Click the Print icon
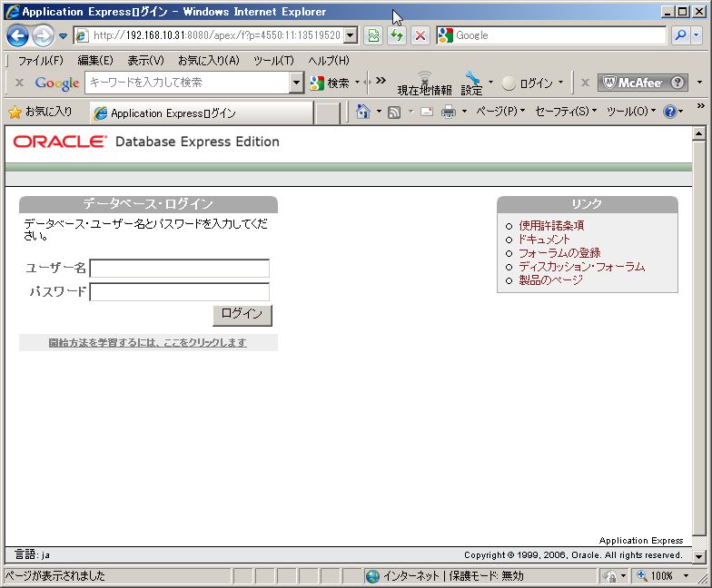 449,112
